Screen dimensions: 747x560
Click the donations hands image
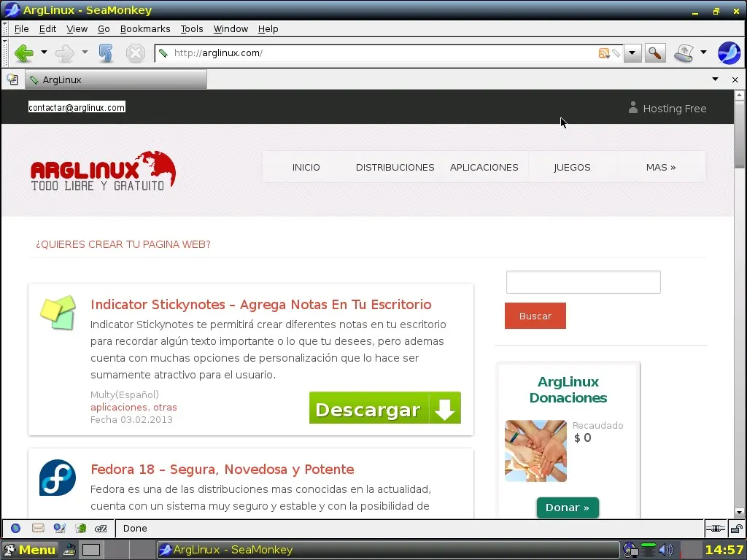click(x=535, y=451)
